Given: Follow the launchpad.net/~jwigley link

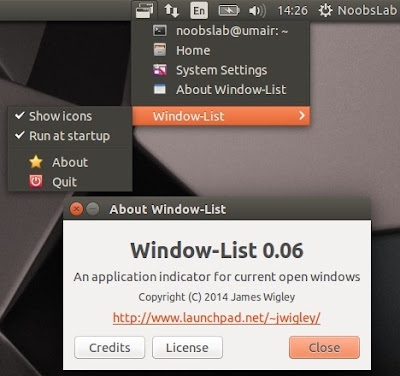Looking at the screenshot, I should point(217,318).
